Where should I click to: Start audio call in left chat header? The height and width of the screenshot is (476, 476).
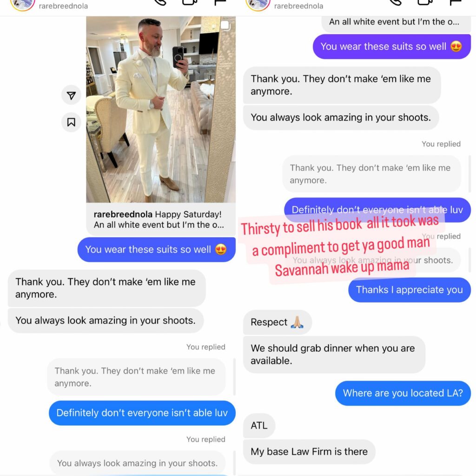point(160,2)
